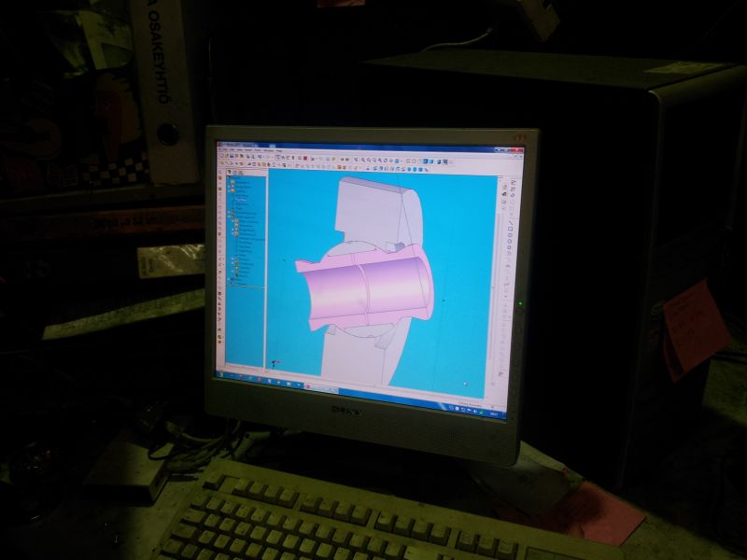Click the first tab icon above the model tree
Image resolution: width=747 pixels, height=560 pixels.
coord(230,169)
